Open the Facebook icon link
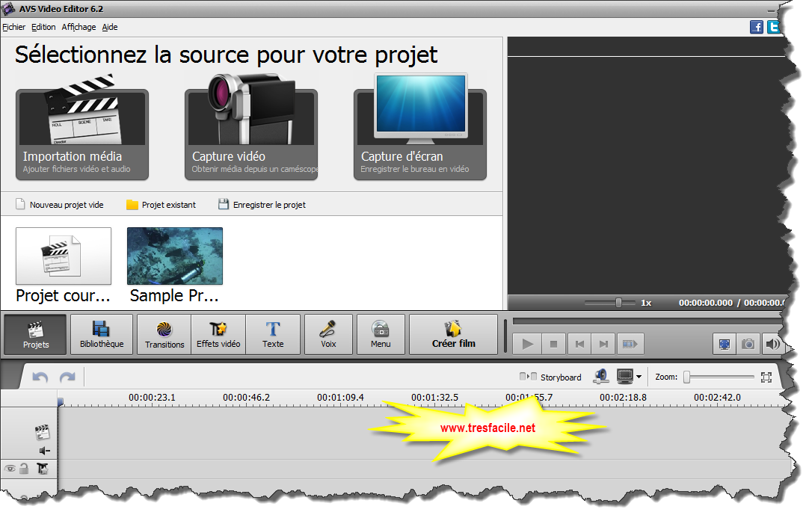This screenshot has height=518, width=812. coord(757,27)
